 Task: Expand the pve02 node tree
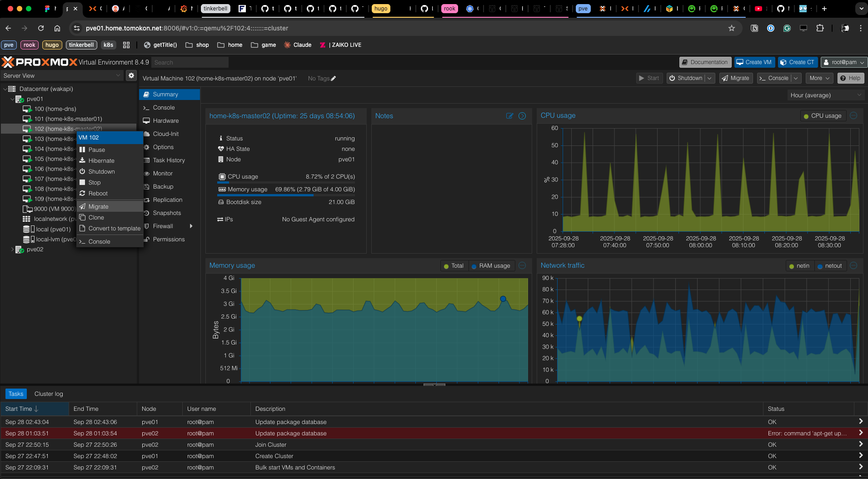coord(12,249)
